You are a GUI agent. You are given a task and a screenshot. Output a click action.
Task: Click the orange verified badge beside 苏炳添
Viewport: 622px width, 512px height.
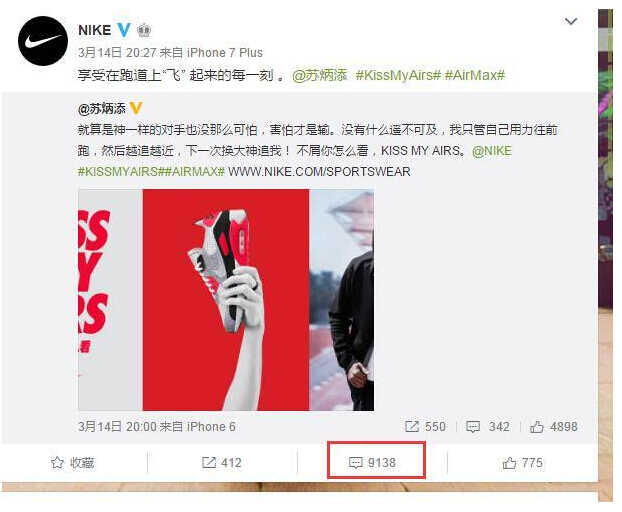(136, 108)
